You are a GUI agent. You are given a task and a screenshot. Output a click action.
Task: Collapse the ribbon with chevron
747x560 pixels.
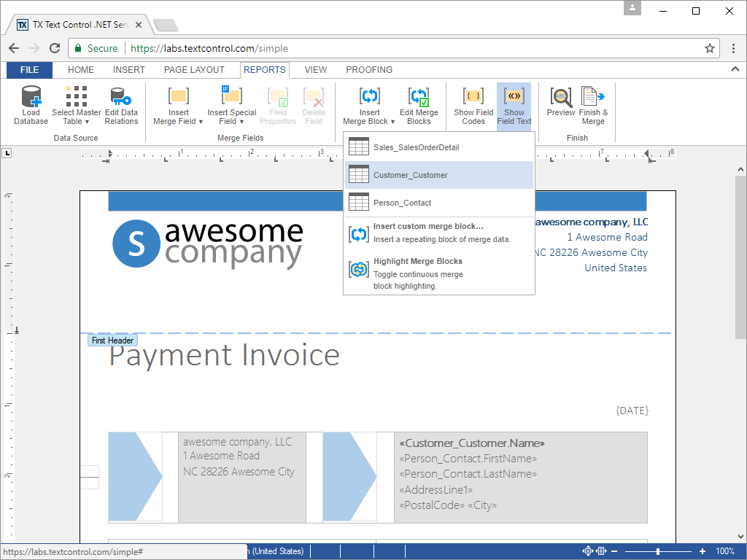coord(735,69)
